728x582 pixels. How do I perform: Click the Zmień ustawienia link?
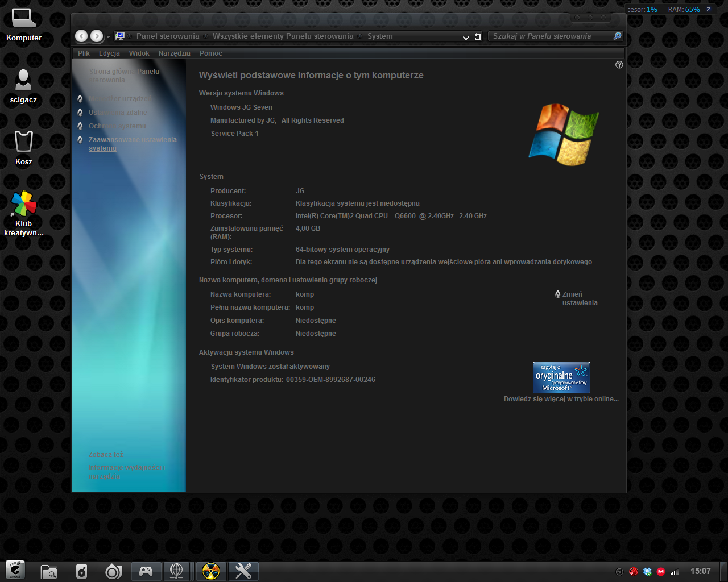coord(580,298)
